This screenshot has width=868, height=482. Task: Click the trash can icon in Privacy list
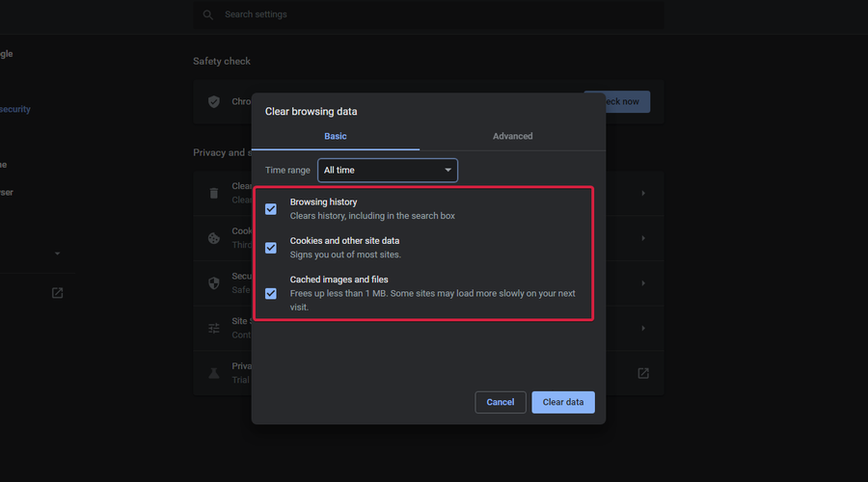coord(214,193)
